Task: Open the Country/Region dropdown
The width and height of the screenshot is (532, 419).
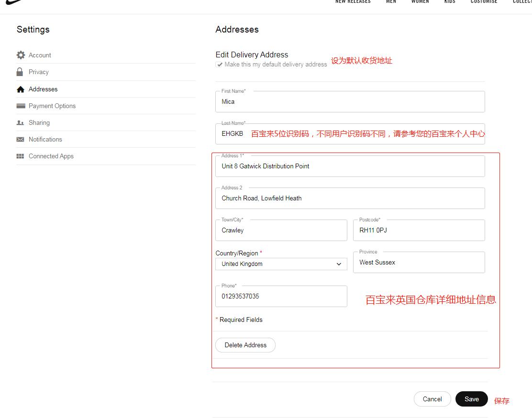Action: click(x=281, y=264)
